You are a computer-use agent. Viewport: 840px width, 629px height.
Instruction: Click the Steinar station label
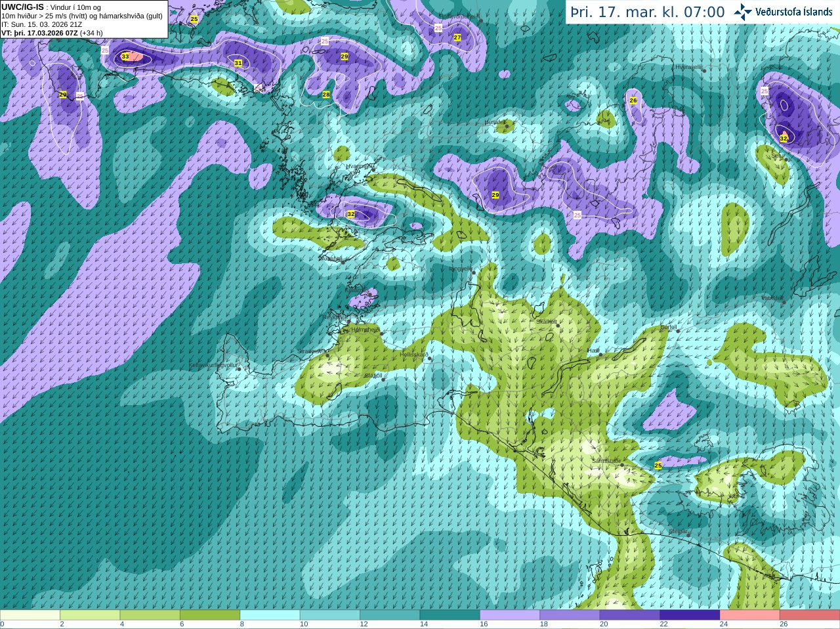678,531
